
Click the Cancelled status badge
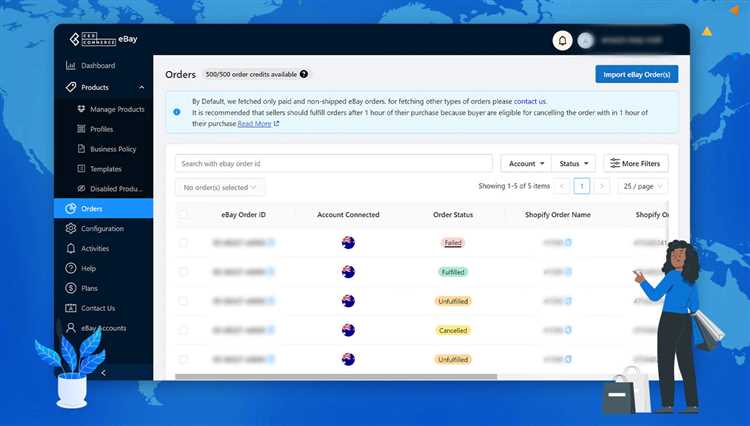click(x=453, y=330)
